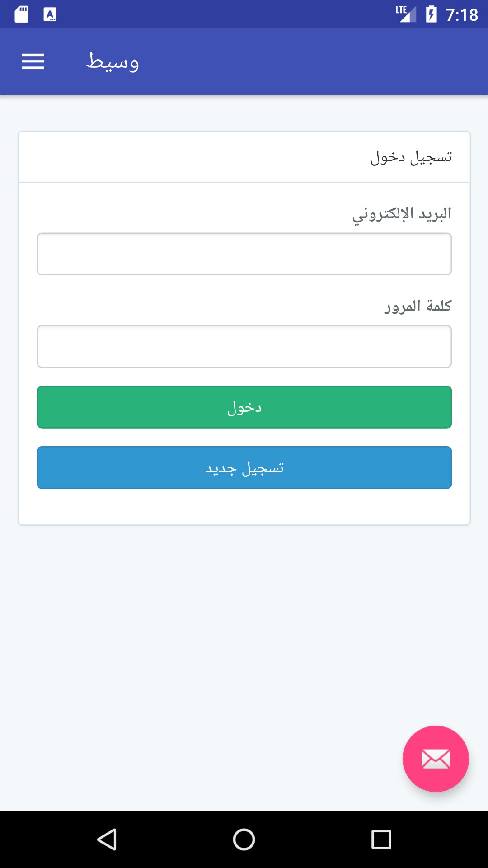Open the navigation drawer hamburger menu

coord(32,61)
